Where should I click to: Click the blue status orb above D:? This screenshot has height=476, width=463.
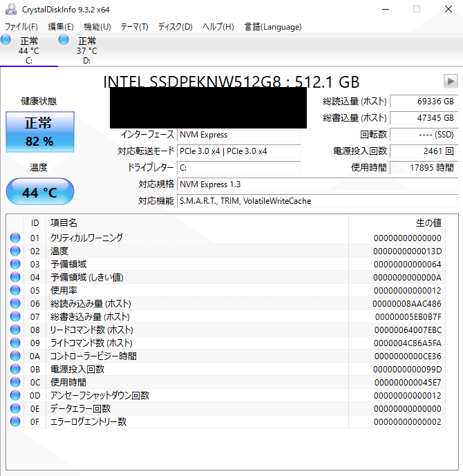click(64, 39)
